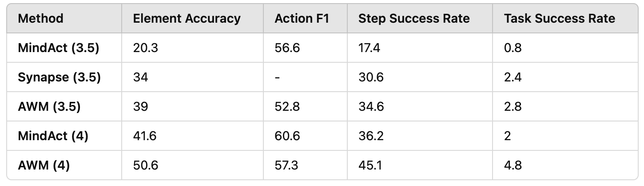Viewport: 644px width, 186px height.
Task: Select the 30.6 step success cell
Action: pyautogui.click(x=371, y=77)
